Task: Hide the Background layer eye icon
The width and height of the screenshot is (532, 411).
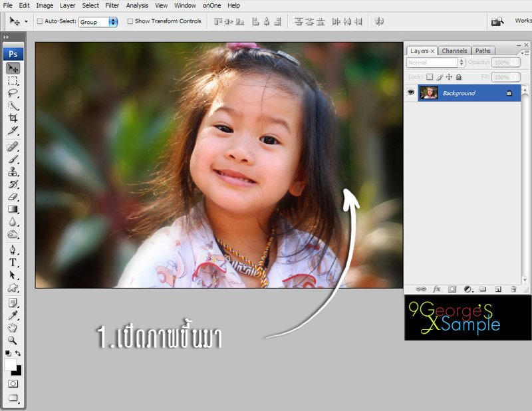Action: click(411, 92)
